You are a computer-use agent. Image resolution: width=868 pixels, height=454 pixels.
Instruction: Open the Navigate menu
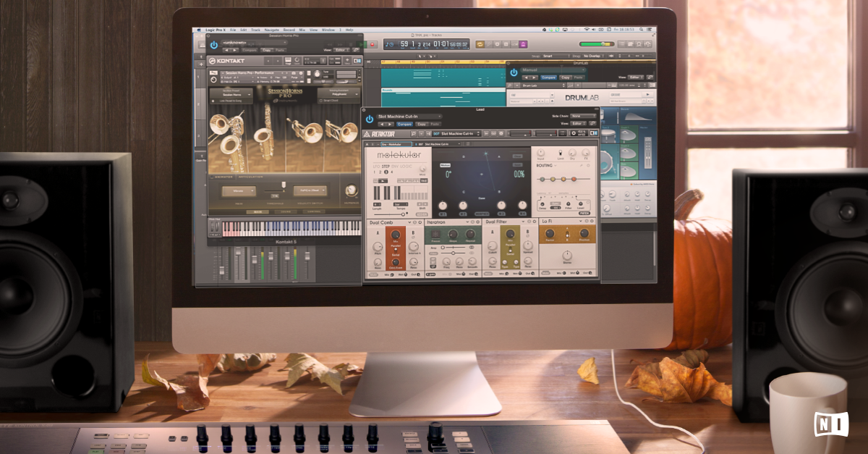pyautogui.click(x=272, y=30)
